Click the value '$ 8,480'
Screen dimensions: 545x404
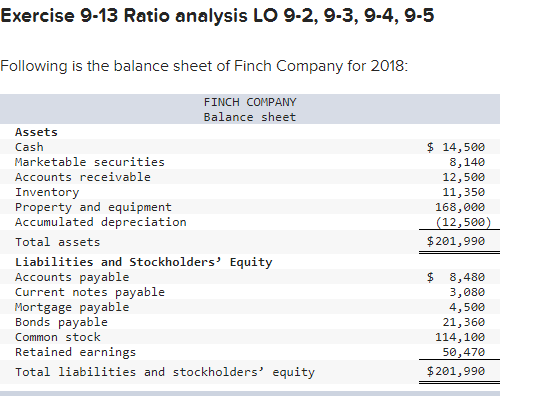[456, 277]
